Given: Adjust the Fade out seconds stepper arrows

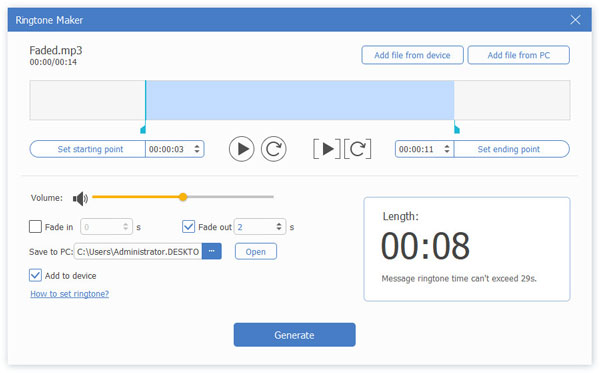Looking at the screenshot, I should pos(279,226).
